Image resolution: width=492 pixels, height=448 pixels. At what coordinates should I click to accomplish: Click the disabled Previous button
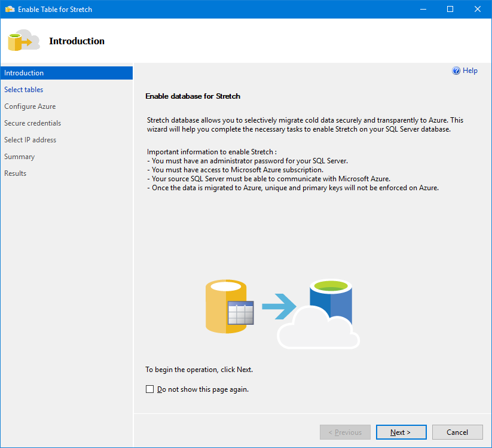coord(345,432)
